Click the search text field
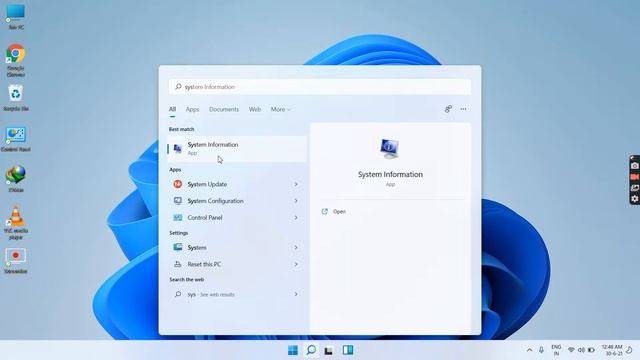The image size is (640, 360). [x=320, y=87]
